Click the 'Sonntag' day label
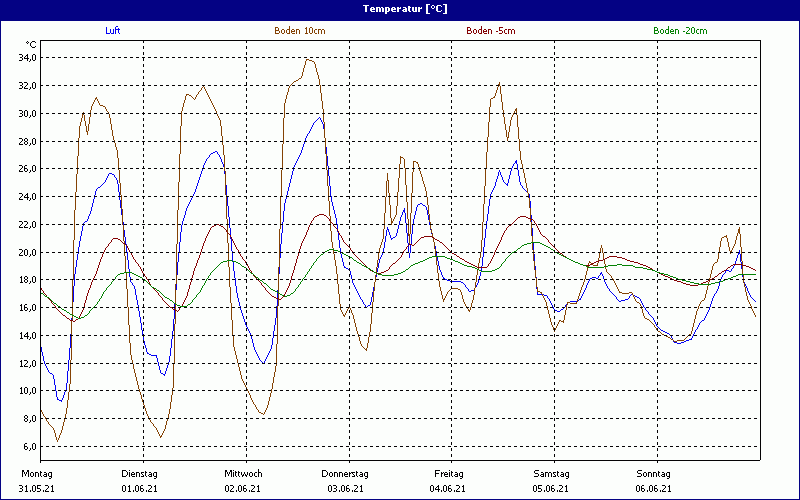Viewport: 800px width, 500px height. click(x=654, y=474)
